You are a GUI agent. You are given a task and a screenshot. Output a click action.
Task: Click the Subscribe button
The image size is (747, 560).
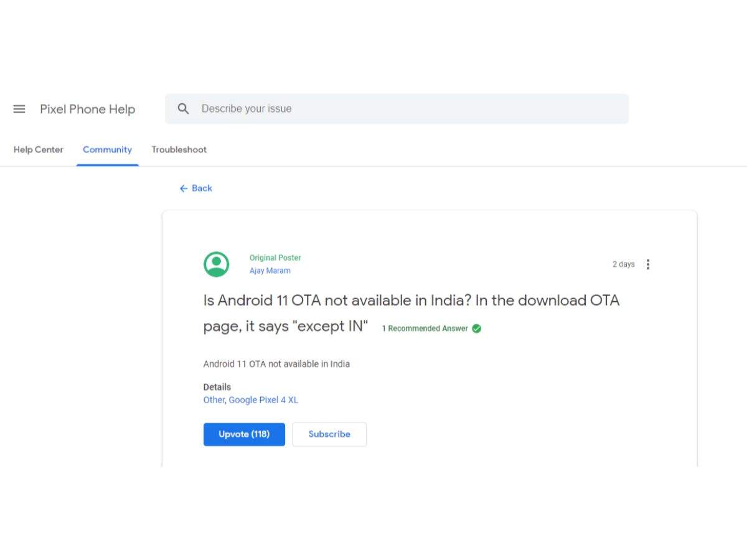(x=329, y=434)
